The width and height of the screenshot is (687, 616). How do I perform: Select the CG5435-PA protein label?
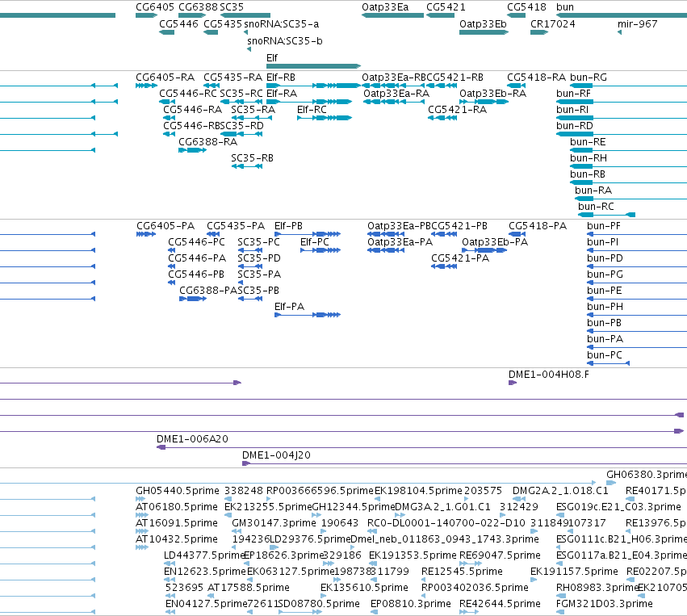pos(236,225)
